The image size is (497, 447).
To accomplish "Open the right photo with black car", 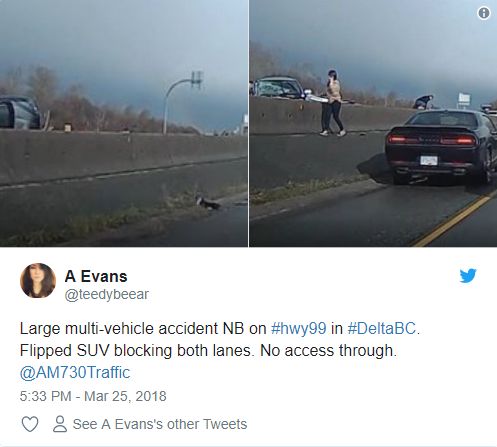I will [373, 123].
